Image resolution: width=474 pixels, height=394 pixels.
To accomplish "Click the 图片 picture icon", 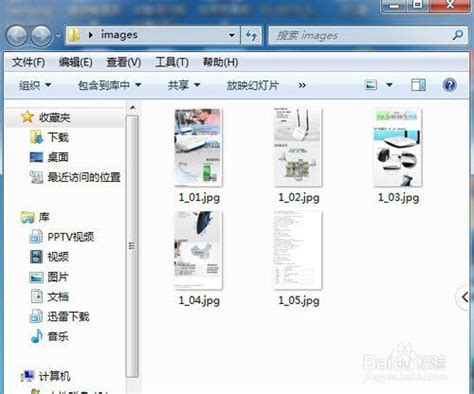I will 36,277.
